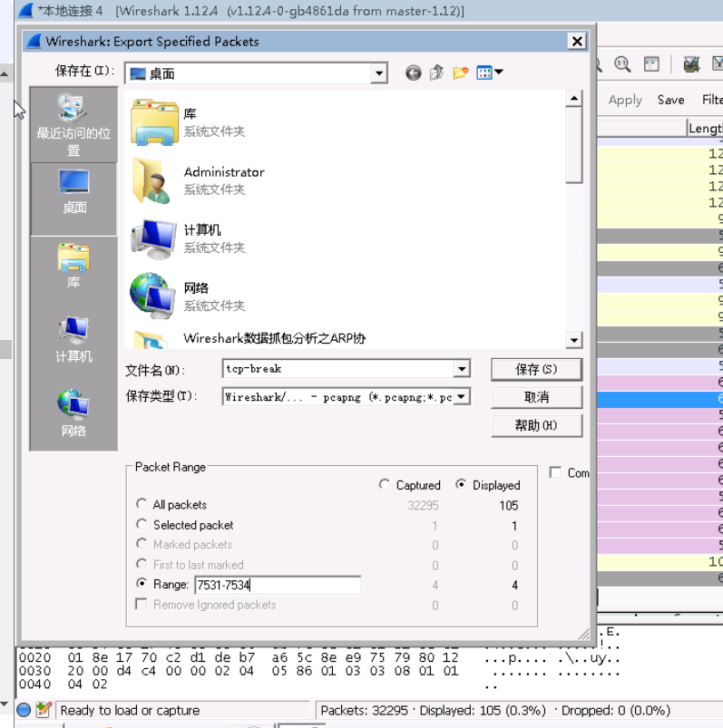Click Save in the Wireshark filter bar
This screenshot has height=728, width=723.
coord(670,100)
